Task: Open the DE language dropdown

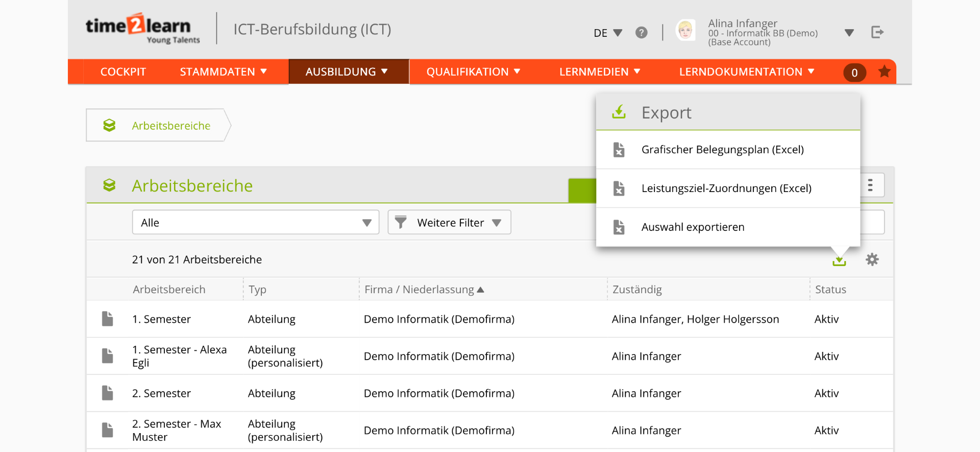Action: (x=607, y=33)
